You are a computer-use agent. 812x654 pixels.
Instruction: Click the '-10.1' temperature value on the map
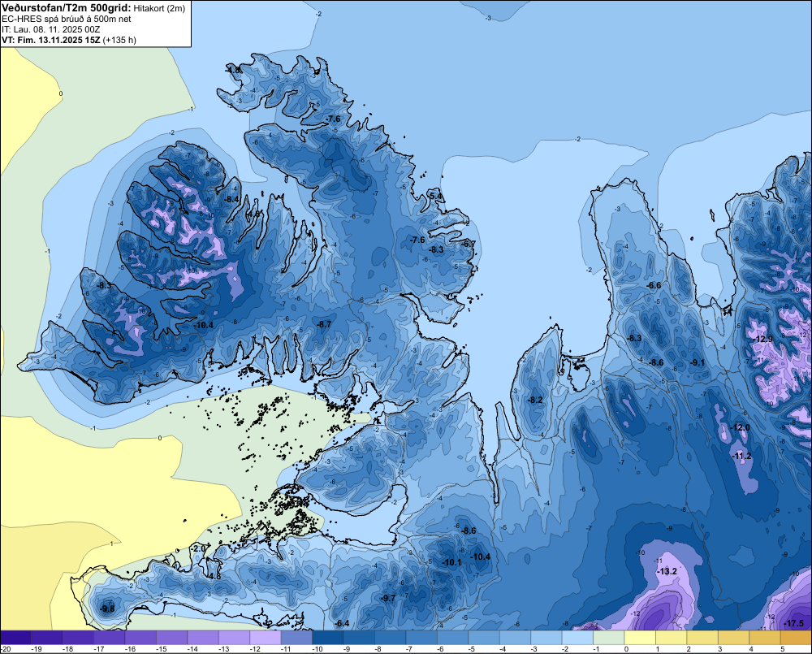451,562
